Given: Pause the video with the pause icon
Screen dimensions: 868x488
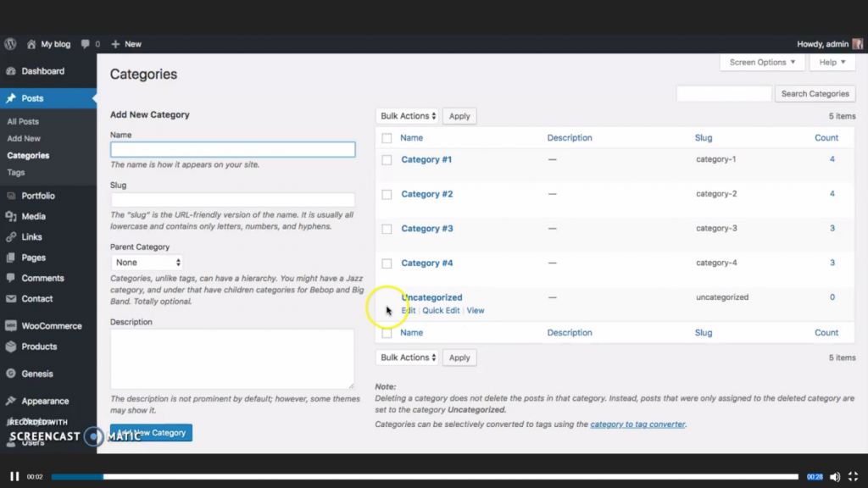Looking at the screenshot, I should 14,476.
